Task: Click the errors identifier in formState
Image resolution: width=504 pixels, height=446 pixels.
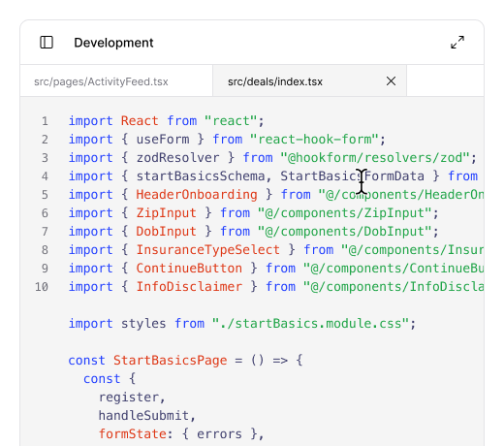Action: 219,434
